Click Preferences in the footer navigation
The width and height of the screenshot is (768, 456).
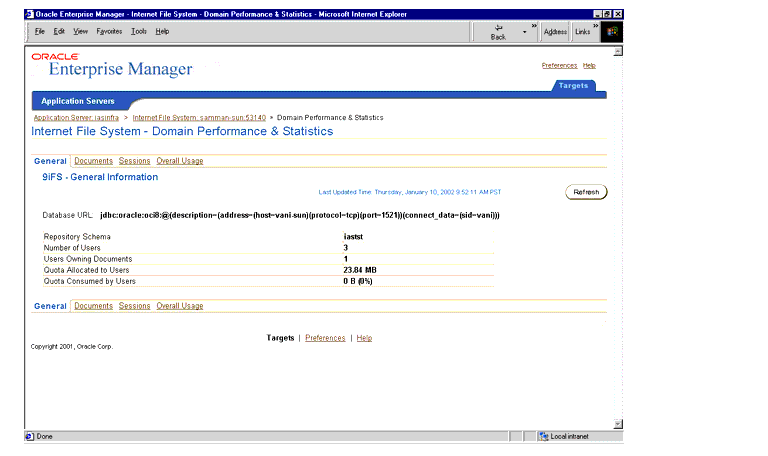click(x=325, y=338)
